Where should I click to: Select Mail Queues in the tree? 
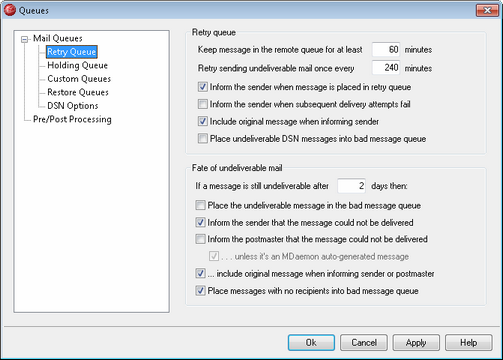point(58,39)
